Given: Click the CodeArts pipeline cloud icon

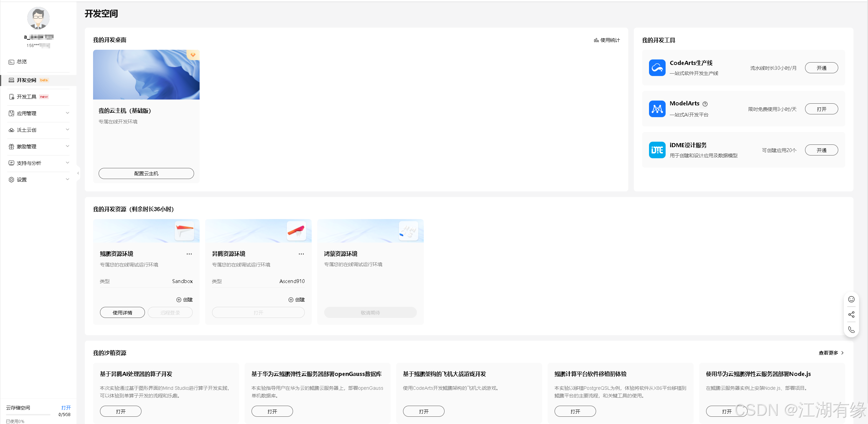Looking at the screenshot, I should pyautogui.click(x=657, y=68).
